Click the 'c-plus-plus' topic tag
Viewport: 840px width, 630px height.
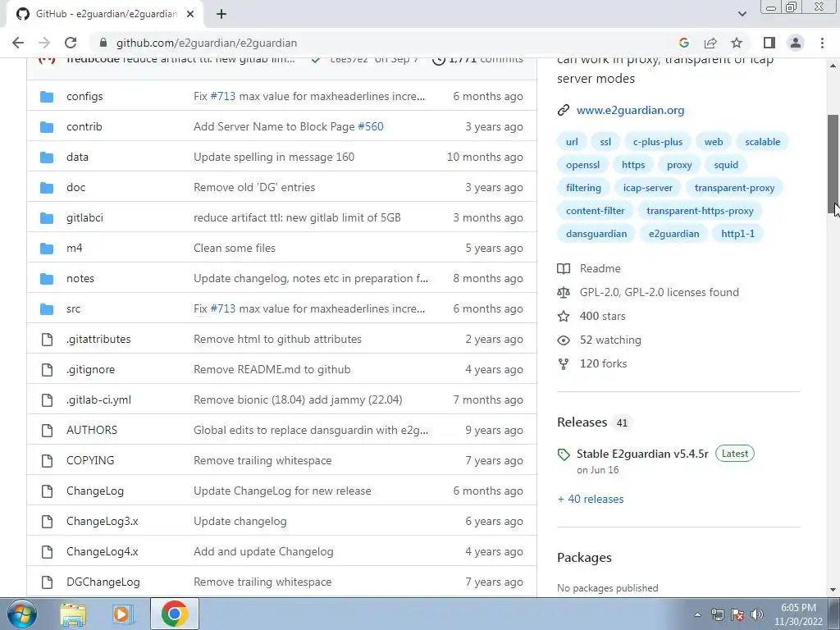(657, 142)
